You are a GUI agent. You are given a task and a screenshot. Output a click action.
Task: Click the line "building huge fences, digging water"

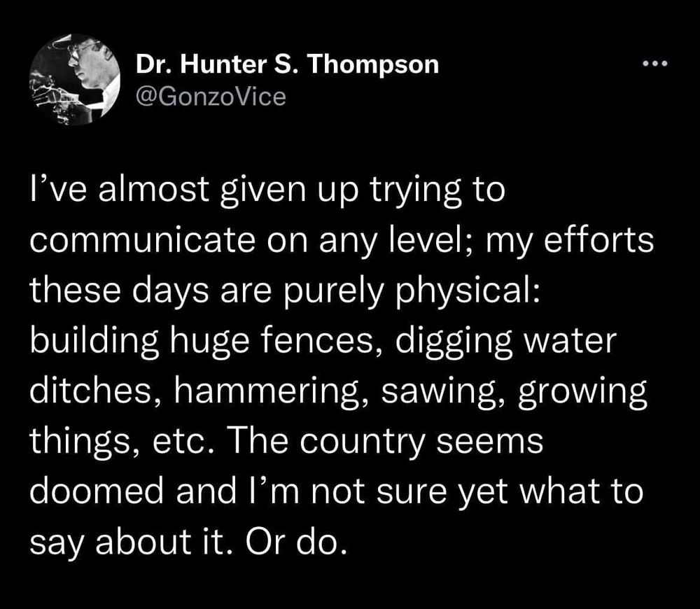(323, 341)
